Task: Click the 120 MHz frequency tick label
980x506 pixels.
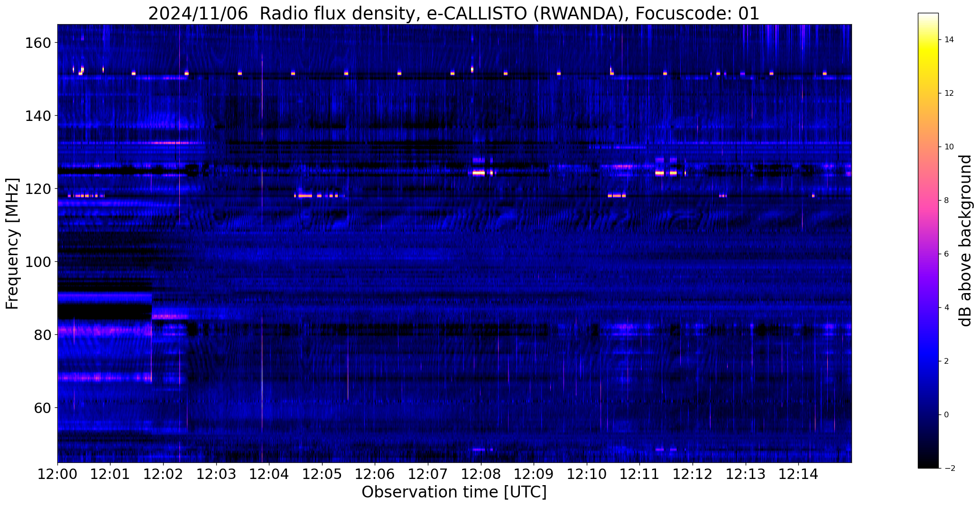Action: [x=37, y=189]
